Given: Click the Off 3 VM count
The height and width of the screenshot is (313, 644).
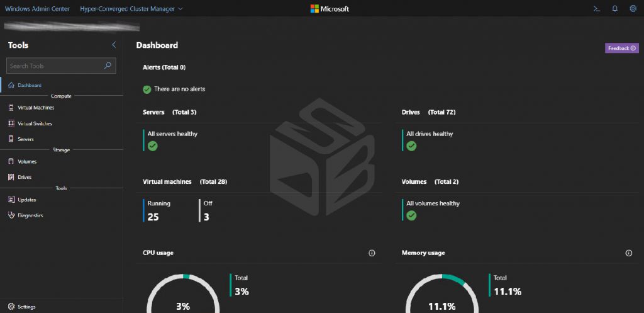Looking at the screenshot, I should tap(206, 217).
